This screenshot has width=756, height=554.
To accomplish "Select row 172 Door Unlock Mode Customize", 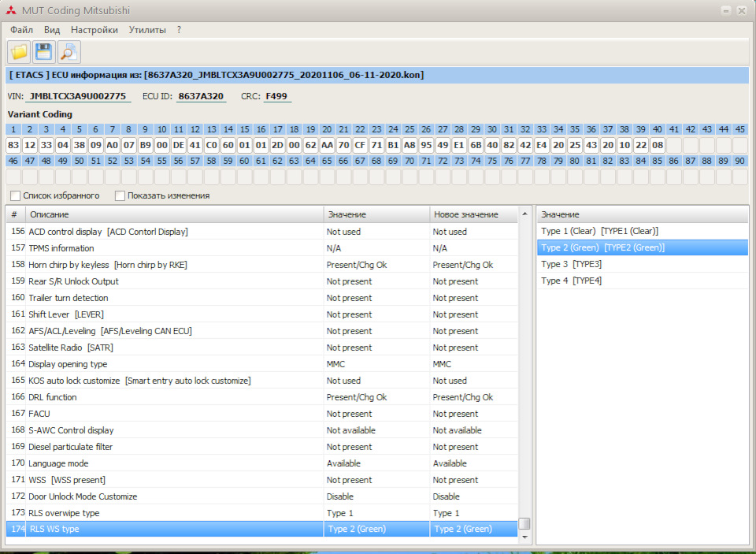I will [261, 496].
